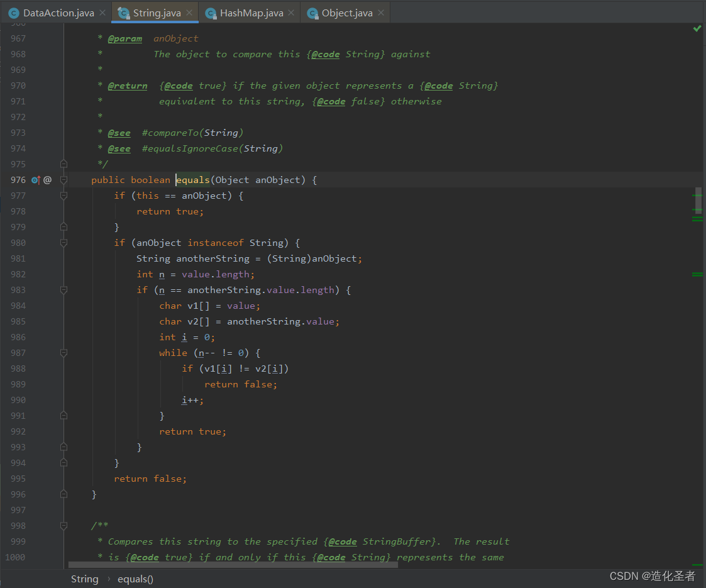Click the Object.java class file icon
Viewport: 706px width, 588px height.
312,13
